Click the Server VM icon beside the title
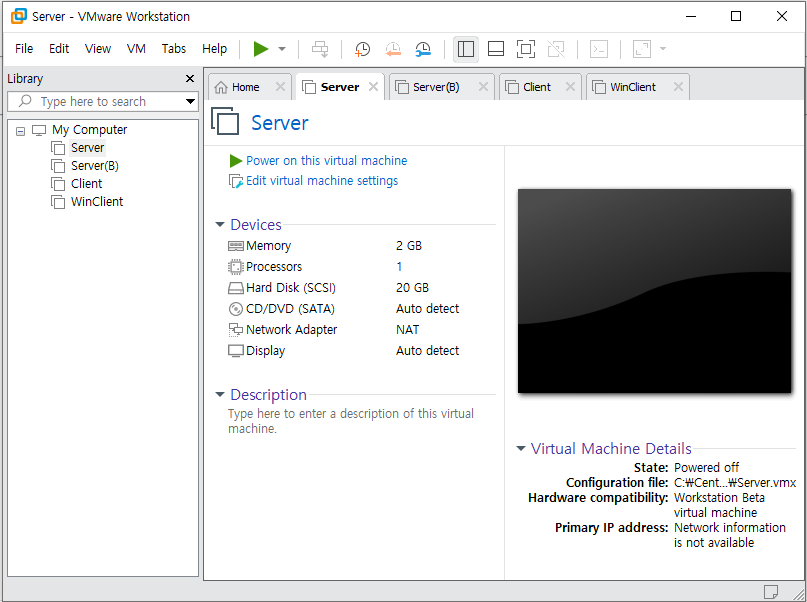 (x=225, y=121)
